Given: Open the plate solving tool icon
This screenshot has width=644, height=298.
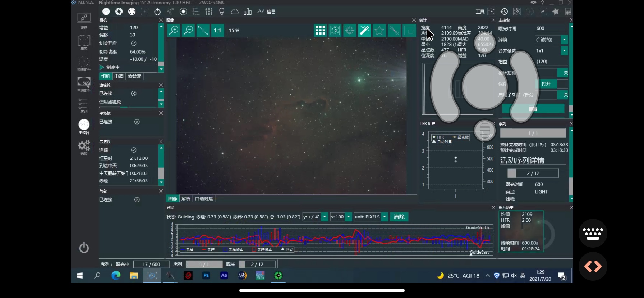Looking at the screenshot, I should [x=491, y=12].
